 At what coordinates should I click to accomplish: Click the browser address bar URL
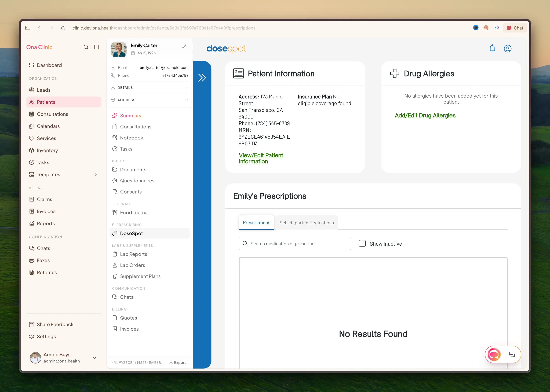click(x=164, y=28)
